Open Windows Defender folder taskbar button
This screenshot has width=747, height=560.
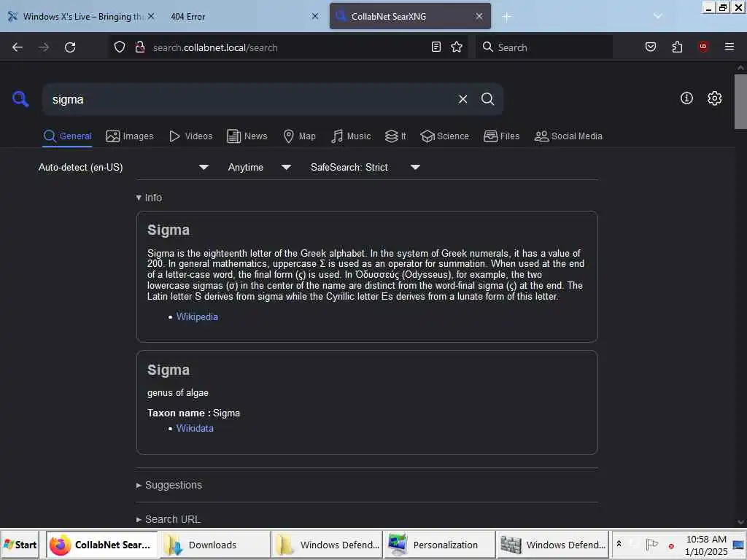pos(326,545)
